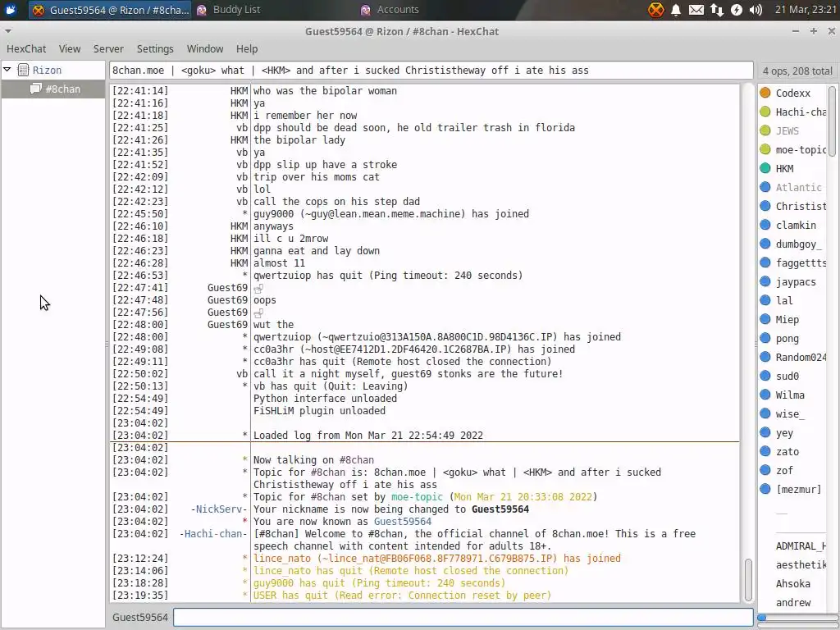This screenshot has width=840, height=630.
Task: Open the Server menu
Action: pos(108,48)
